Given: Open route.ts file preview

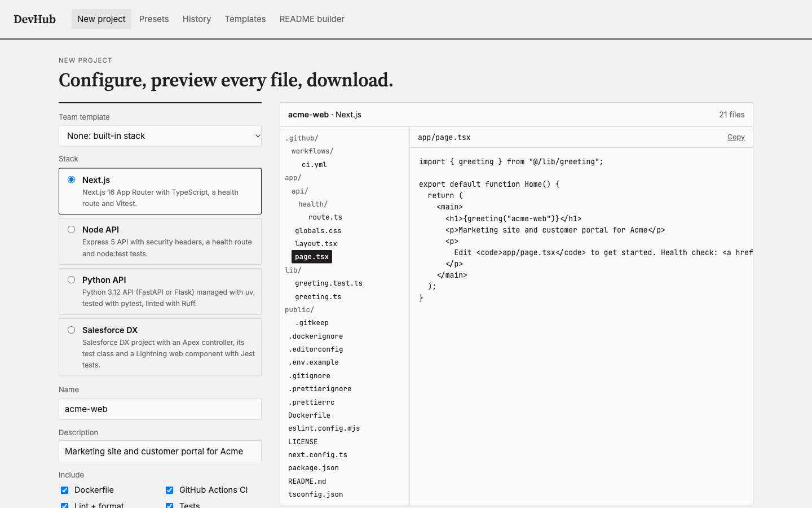Looking at the screenshot, I should tap(325, 217).
